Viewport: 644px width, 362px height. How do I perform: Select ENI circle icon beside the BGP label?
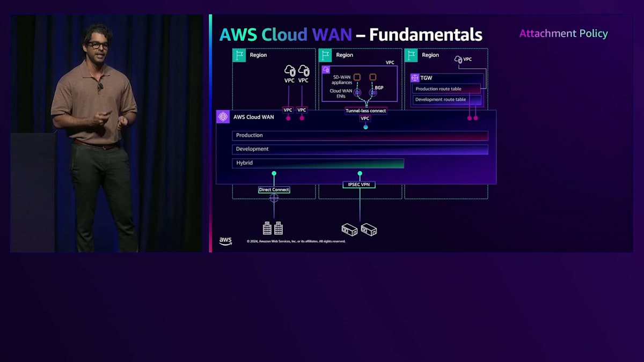pyautogui.click(x=373, y=93)
